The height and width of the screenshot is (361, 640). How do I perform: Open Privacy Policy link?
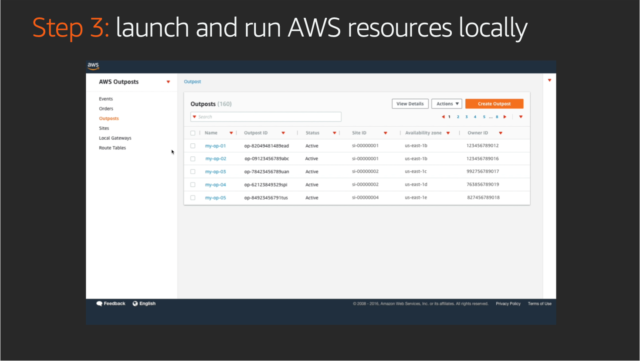[508, 304]
